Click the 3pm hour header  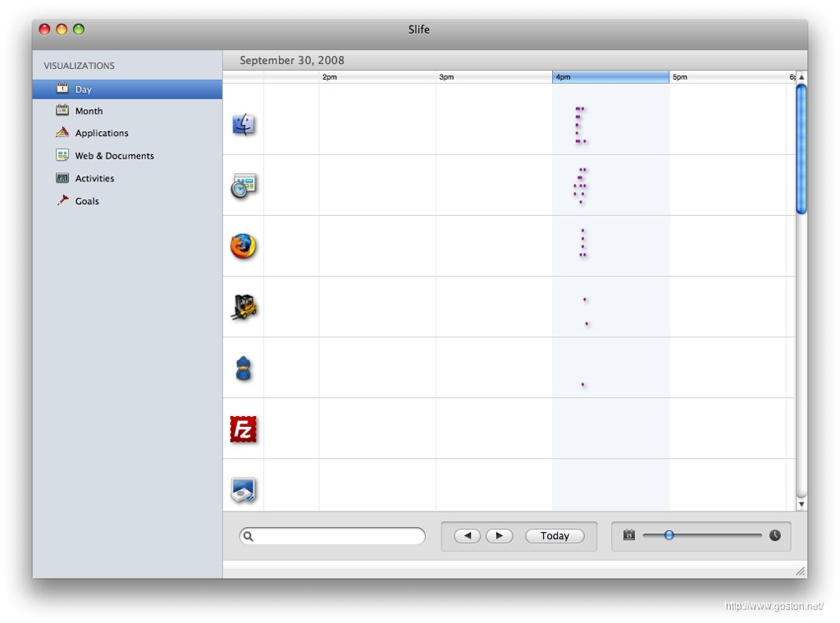(494, 76)
